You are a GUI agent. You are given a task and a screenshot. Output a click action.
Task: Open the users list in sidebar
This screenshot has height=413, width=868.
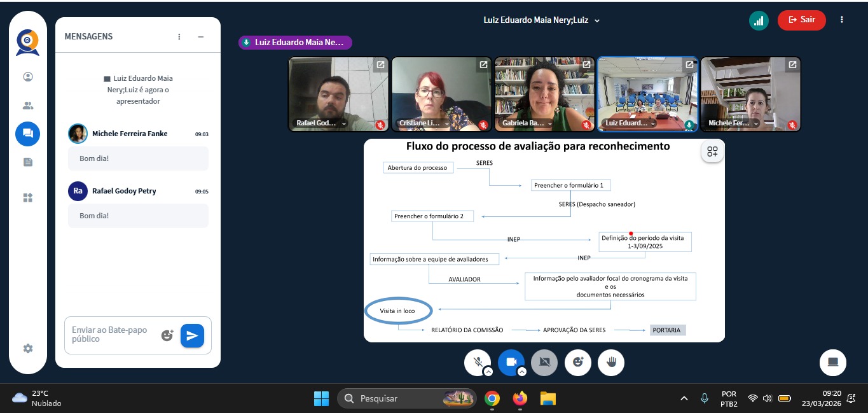27,106
